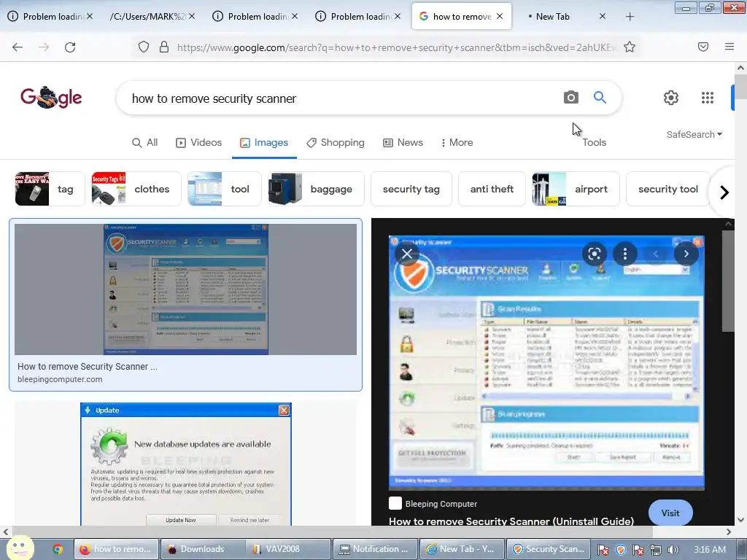Focus the browser address bar URL
747x560 pixels.
tap(396, 47)
